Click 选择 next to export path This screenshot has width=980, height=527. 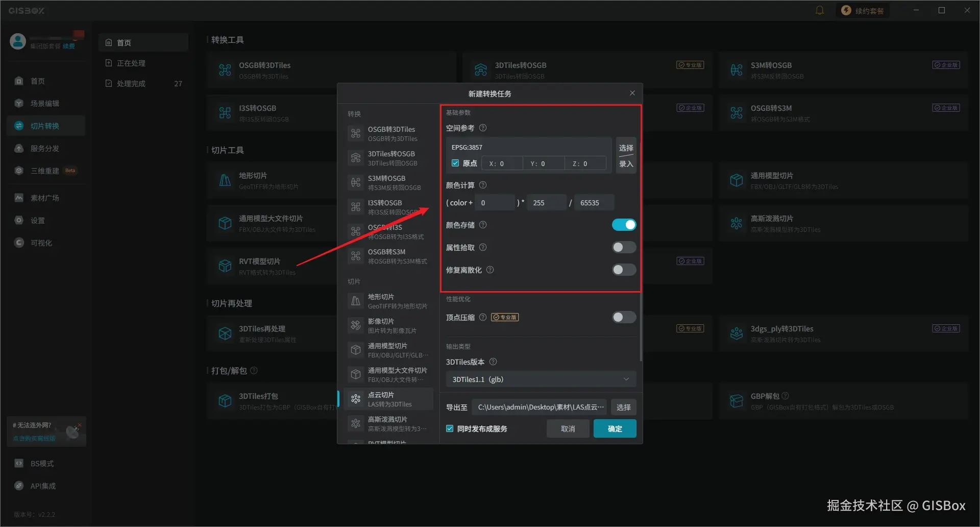pos(623,407)
